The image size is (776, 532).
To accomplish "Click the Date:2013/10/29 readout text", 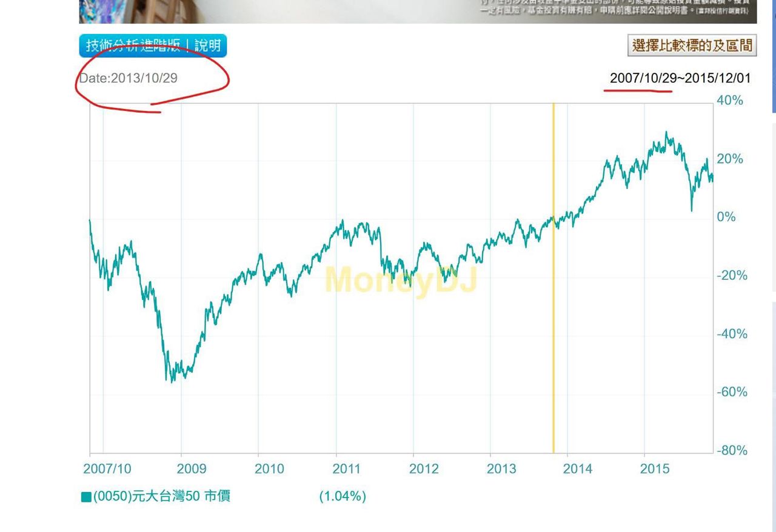I will pyautogui.click(x=129, y=78).
